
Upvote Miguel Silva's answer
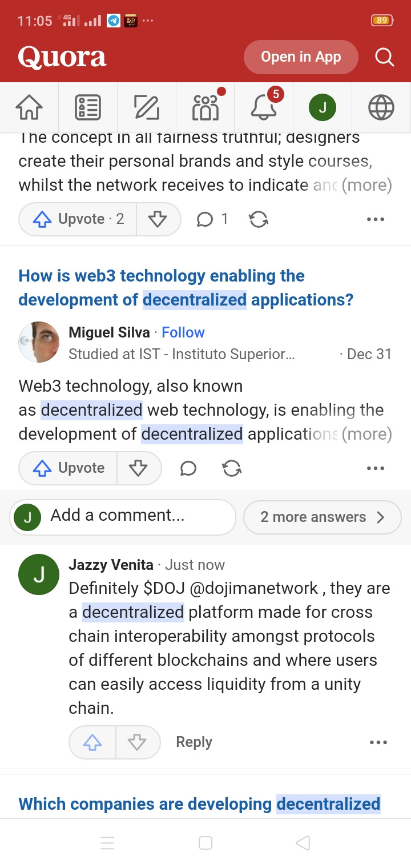68,468
